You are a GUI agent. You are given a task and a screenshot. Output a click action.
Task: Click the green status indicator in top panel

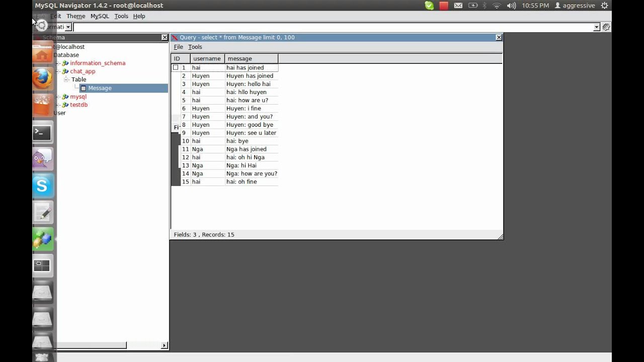[429, 6]
